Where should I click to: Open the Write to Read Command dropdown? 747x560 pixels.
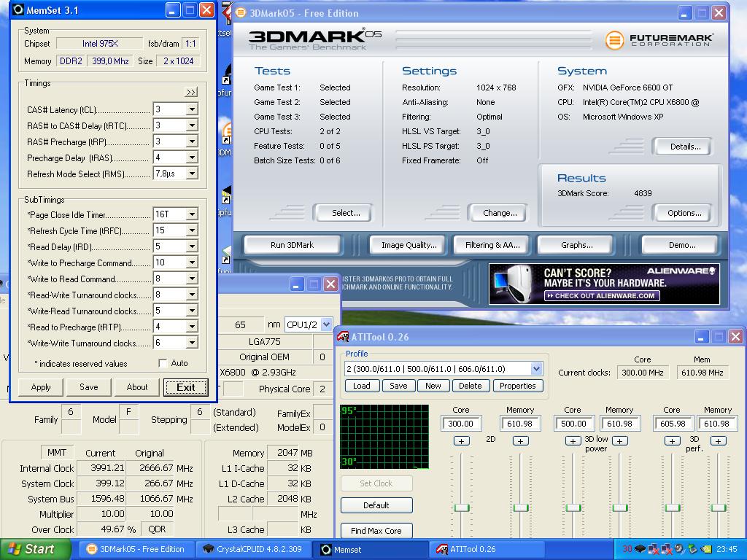[x=192, y=279]
